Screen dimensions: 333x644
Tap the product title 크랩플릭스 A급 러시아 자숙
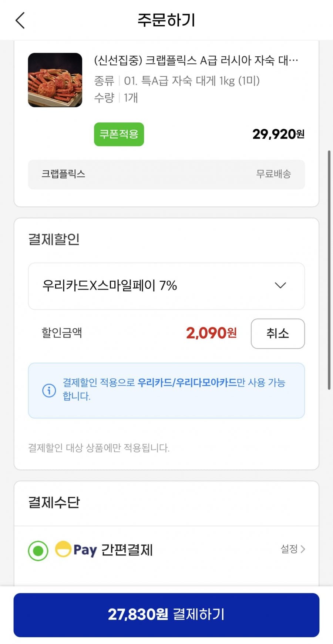pos(196,60)
